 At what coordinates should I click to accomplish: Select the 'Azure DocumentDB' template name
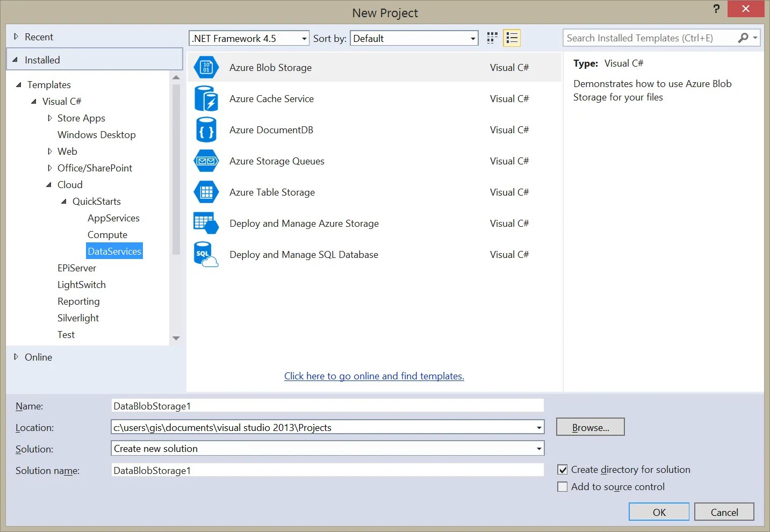(271, 130)
